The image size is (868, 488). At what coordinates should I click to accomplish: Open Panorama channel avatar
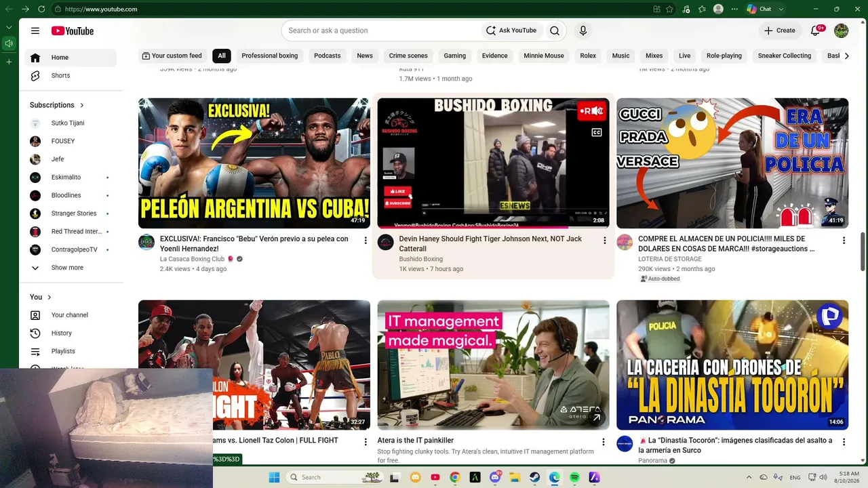[625, 444]
